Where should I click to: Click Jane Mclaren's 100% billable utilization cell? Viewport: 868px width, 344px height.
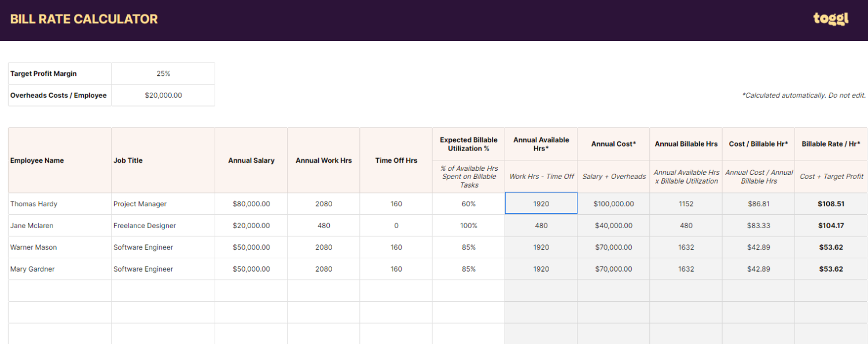click(x=468, y=225)
